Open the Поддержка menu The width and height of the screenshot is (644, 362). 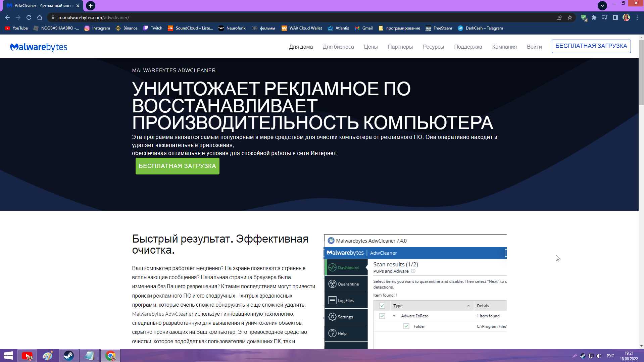(x=468, y=47)
